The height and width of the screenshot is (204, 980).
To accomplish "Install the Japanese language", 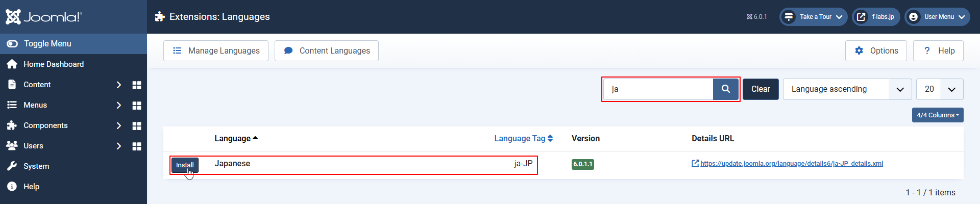I will tap(185, 165).
